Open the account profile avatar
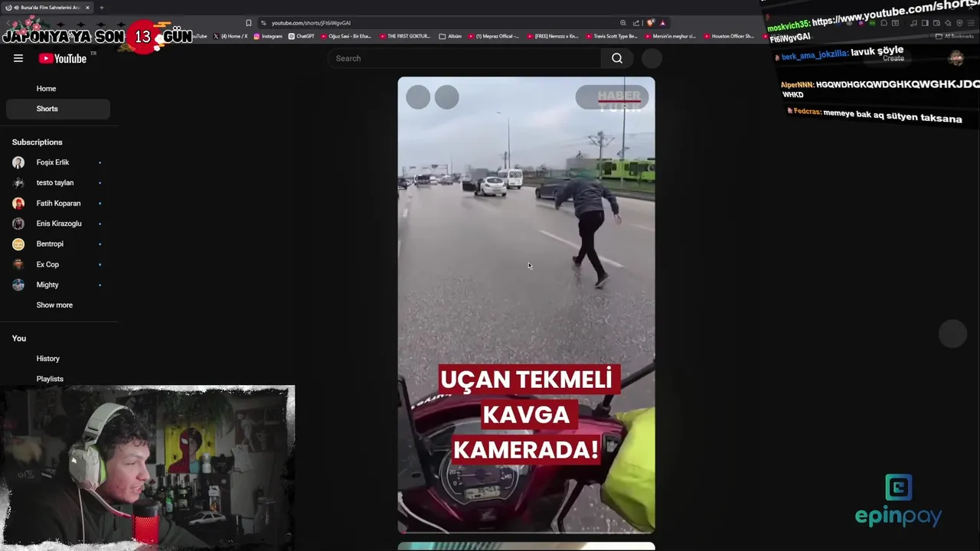 coord(955,58)
